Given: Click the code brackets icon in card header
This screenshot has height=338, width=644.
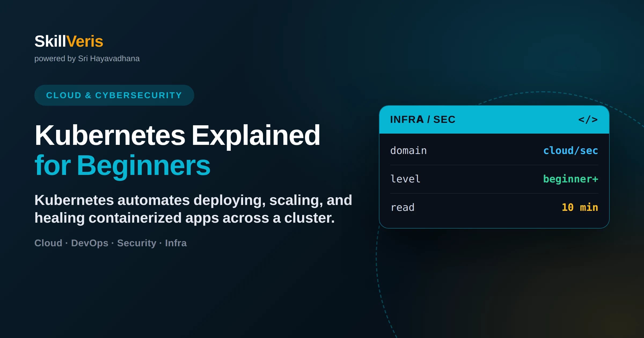Looking at the screenshot, I should coord(588,120).
